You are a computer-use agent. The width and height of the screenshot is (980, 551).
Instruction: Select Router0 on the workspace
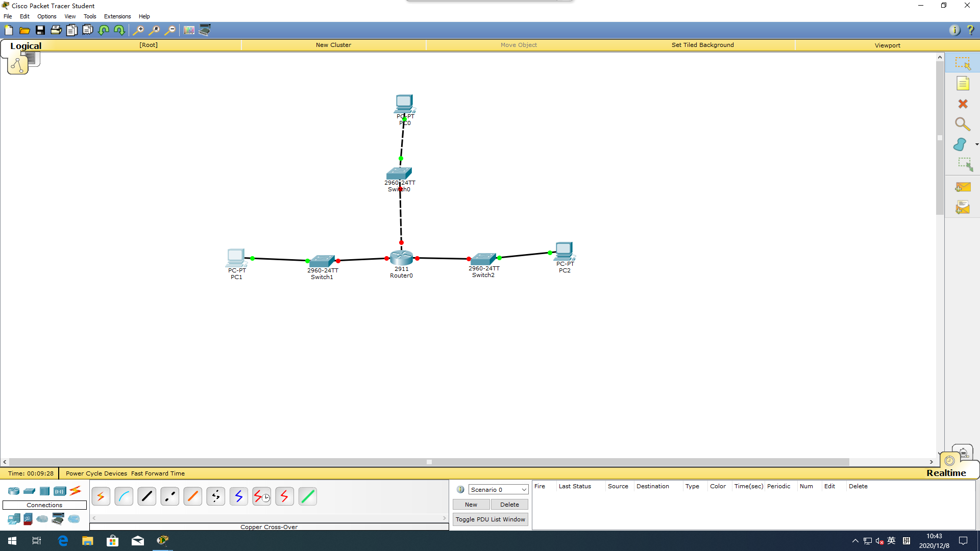pos(401,258)
